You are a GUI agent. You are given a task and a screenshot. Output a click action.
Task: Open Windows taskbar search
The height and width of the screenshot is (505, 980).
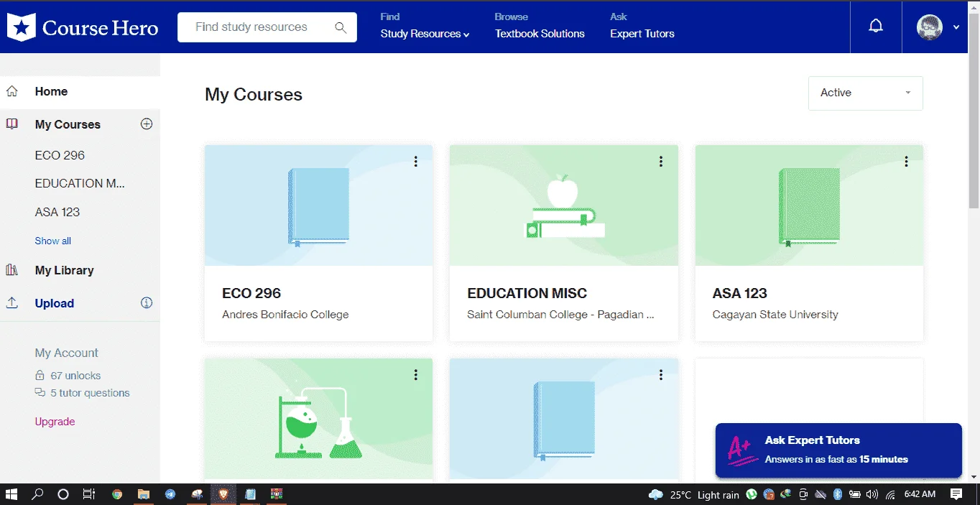click(x=37, y=494)
